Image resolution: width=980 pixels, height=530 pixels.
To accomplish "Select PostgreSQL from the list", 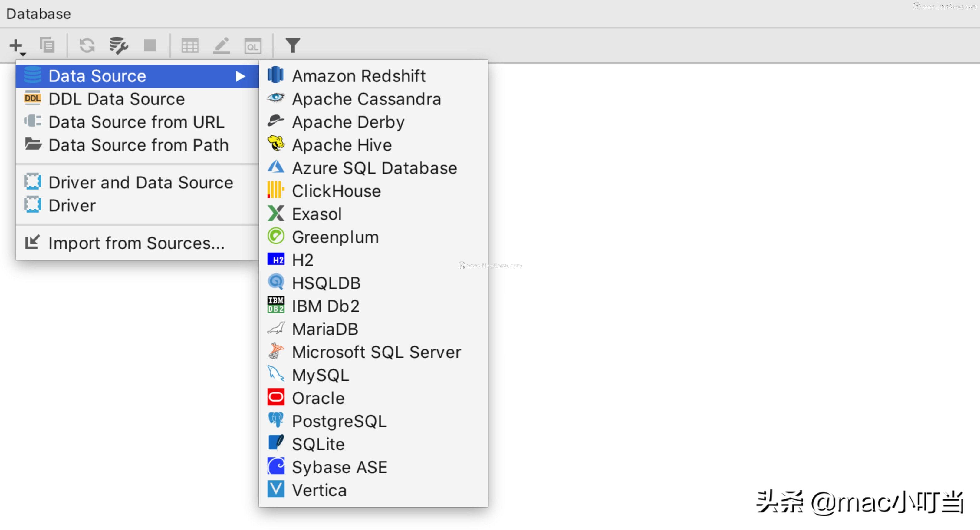I will [x=339, y=421].
